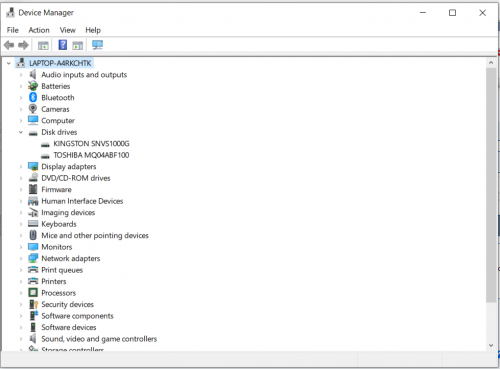Select the Printers label

[54, 281]
